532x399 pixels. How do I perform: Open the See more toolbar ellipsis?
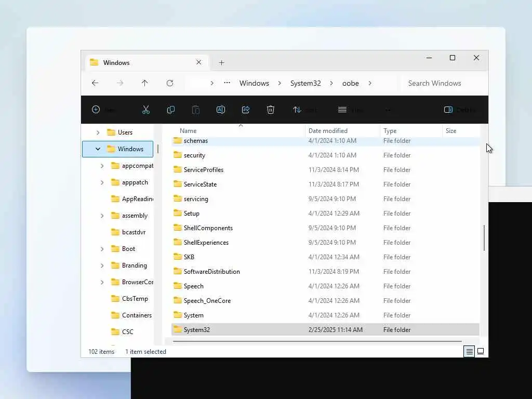388,110
